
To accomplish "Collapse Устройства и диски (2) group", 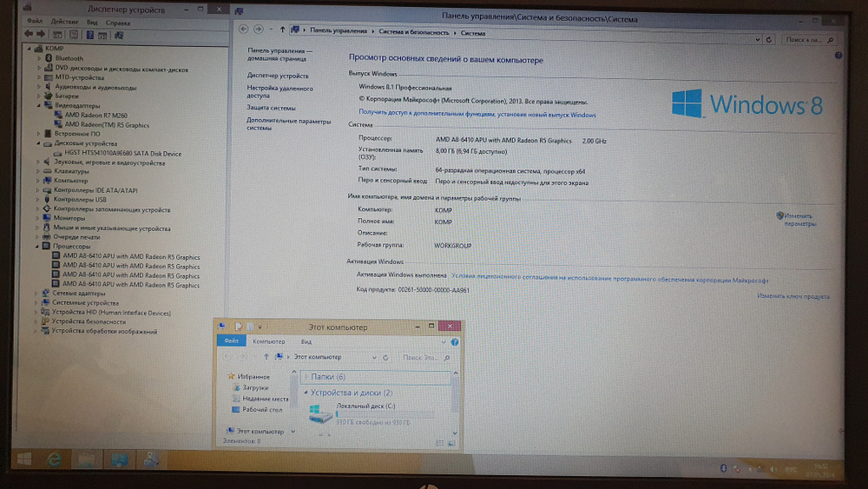I will pyautogui.click(x=305, y=393).
